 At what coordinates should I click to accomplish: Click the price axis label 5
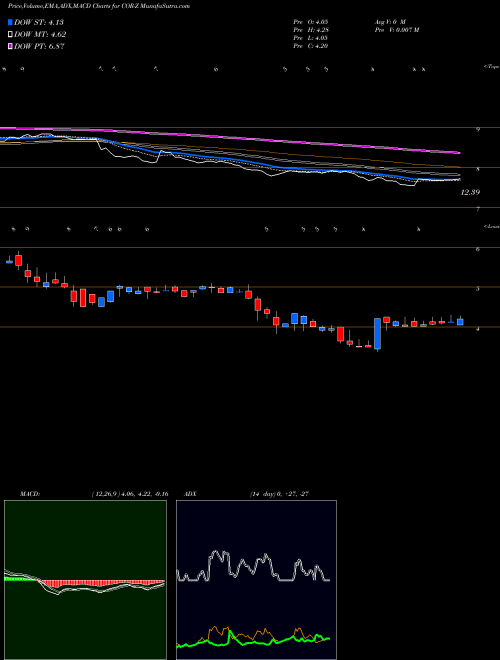[478, 289]
